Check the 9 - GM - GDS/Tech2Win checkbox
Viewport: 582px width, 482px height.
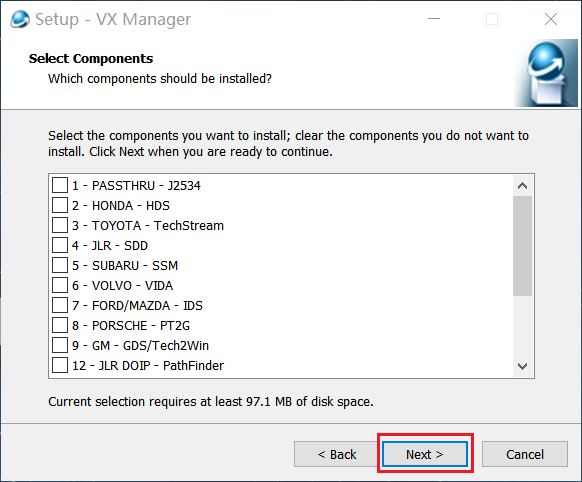pos(60,345)
